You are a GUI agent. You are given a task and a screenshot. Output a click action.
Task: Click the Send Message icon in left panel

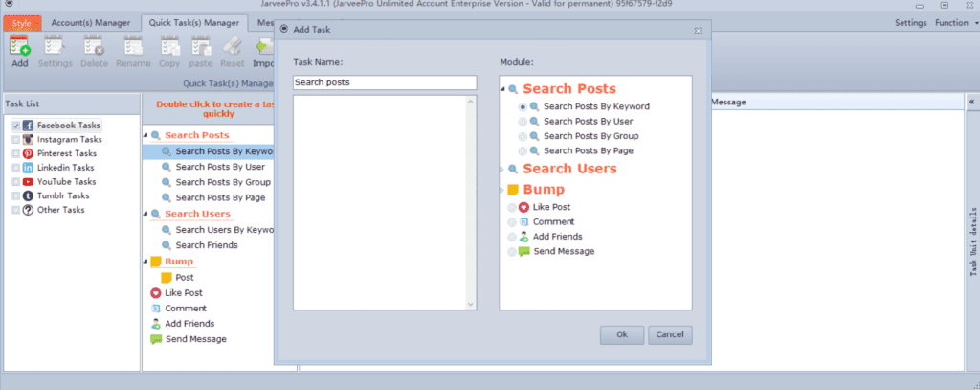coord(156,339)
